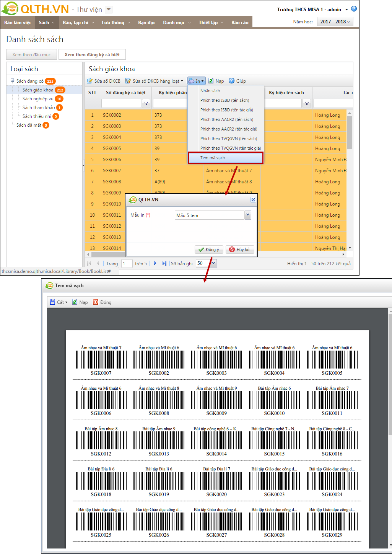The width and height of the screenshot is (392, 555).
Task: Close the QLTH.VN print dialog
Action: 253,200
